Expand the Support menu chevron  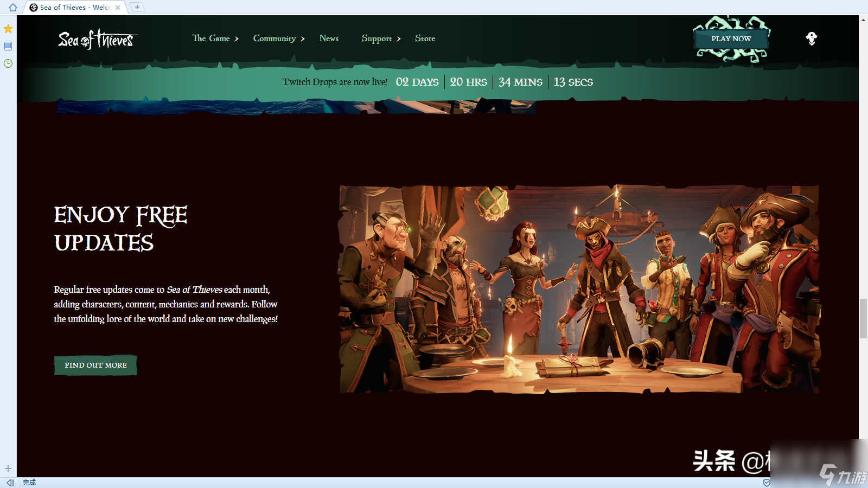pyautogui.click(x=399, y=39)
